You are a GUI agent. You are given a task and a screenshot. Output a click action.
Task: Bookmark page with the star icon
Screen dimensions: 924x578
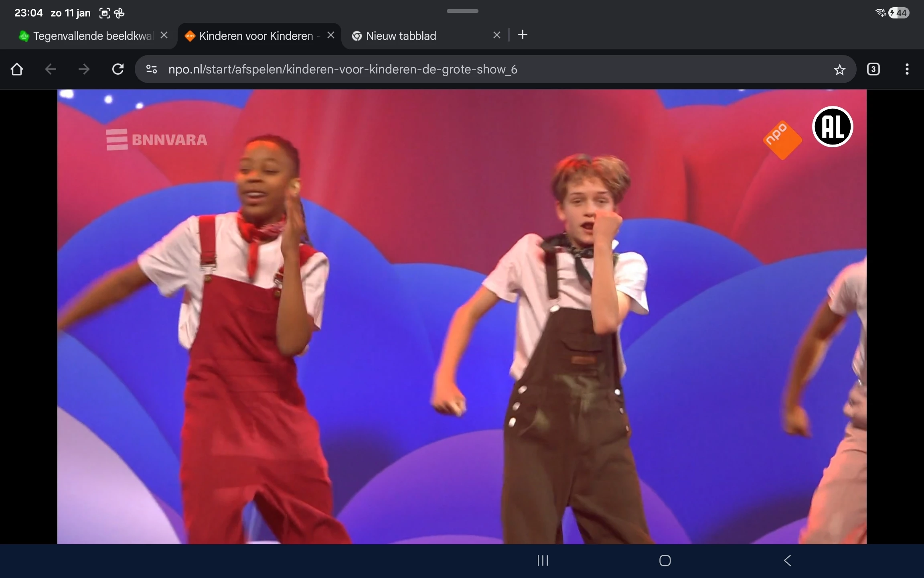[839, 70]
